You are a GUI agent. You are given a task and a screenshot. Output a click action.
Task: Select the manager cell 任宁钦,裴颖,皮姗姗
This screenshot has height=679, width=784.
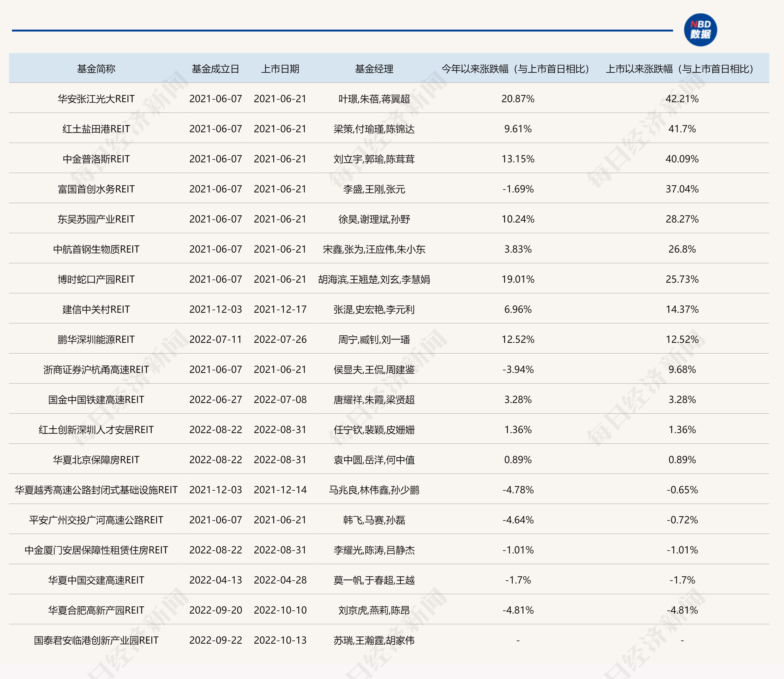pos(374,430)
